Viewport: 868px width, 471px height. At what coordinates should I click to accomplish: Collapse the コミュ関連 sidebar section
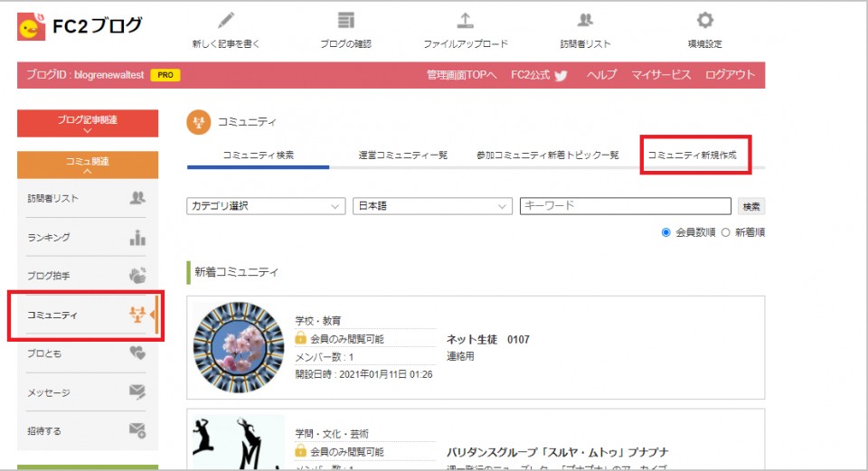[x=88, y=165]
